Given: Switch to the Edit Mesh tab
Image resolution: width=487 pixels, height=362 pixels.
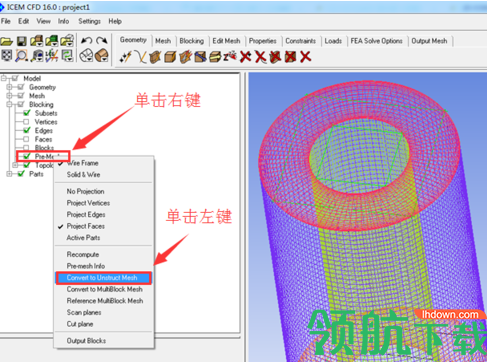Looking at the screenshot, I should 226,41.
